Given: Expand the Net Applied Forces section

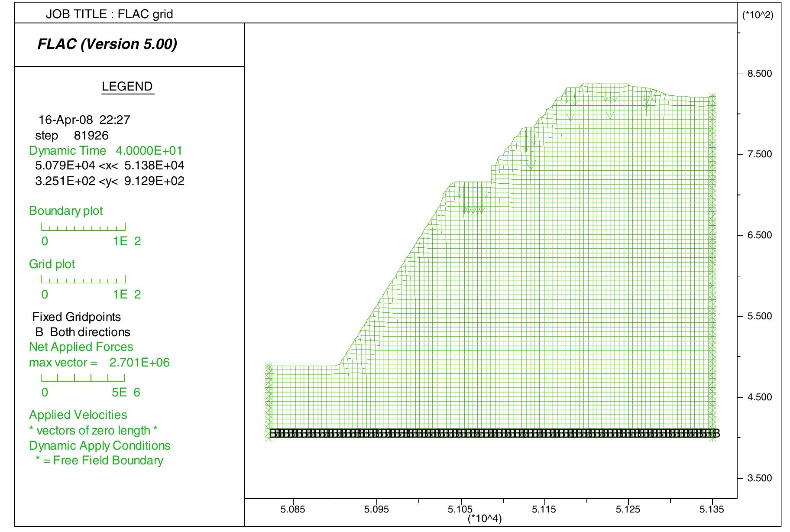Looking at the screenshot, I should click(x=81, y=347).
